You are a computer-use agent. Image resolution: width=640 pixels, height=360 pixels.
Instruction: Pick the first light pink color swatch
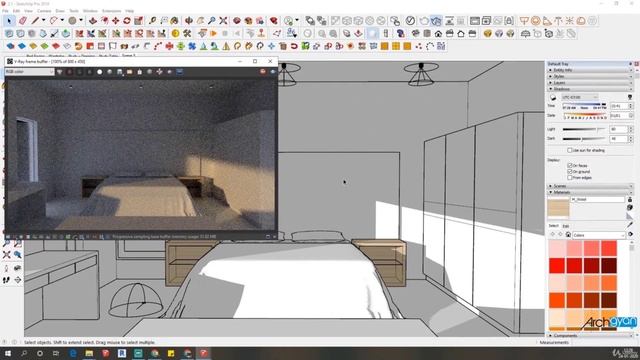(x=557, y=248)
